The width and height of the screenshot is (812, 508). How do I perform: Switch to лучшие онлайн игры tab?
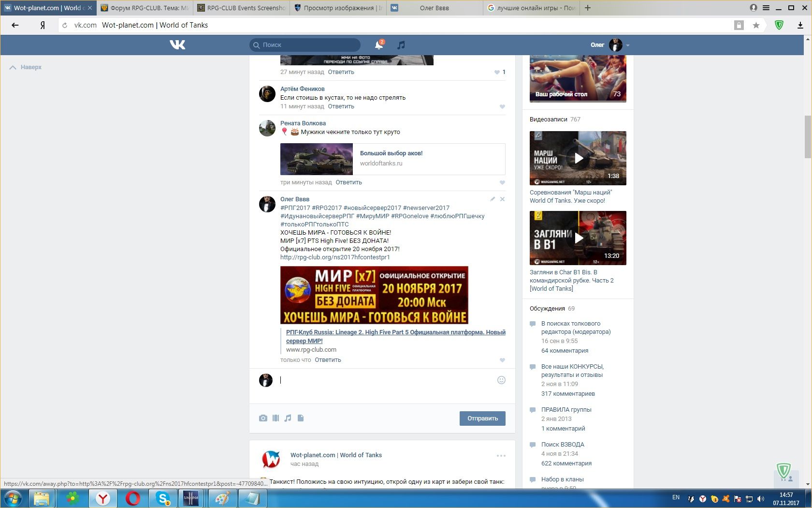tap(531, 8)
